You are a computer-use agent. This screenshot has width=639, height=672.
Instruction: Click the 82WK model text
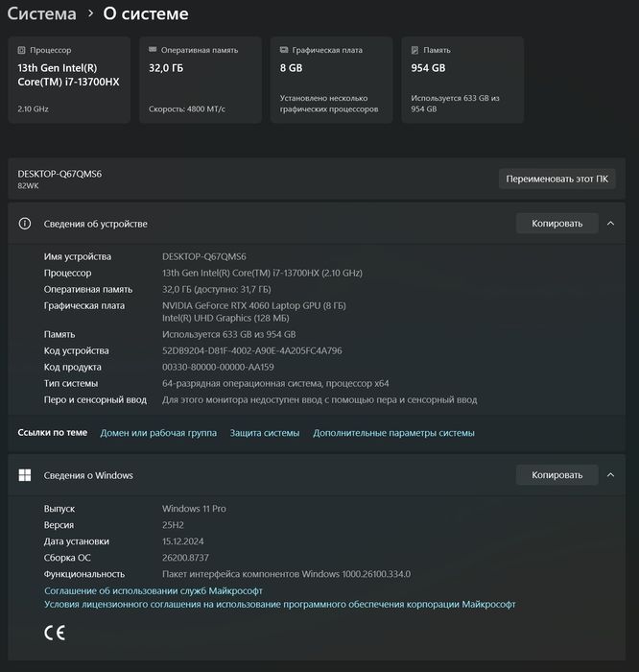[x=28, y=185]
